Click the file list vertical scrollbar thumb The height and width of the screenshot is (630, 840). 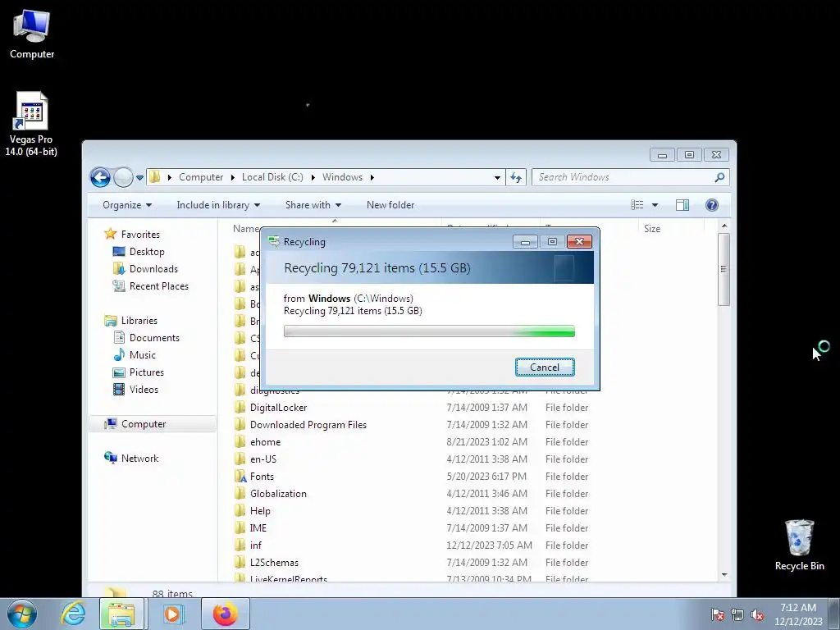pyautogui.click(x=724, y=269)
